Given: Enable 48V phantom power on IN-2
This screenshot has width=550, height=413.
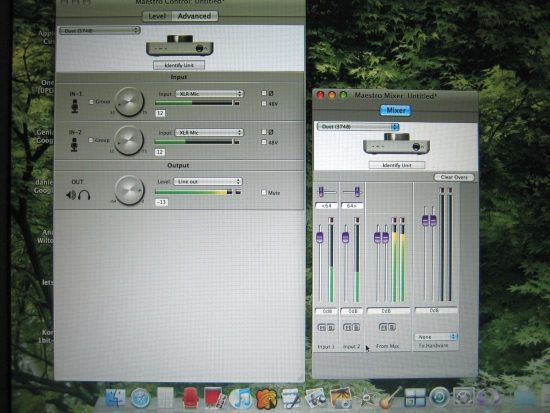Looking at the screenshot, I should tap(264, 142).
